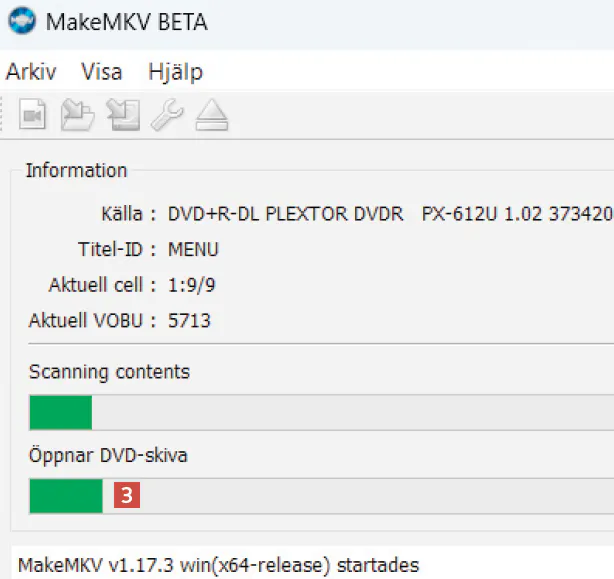The image size is (614, 579).
Task: Click the Scanning contents label
Action: [x=109, y=372]
